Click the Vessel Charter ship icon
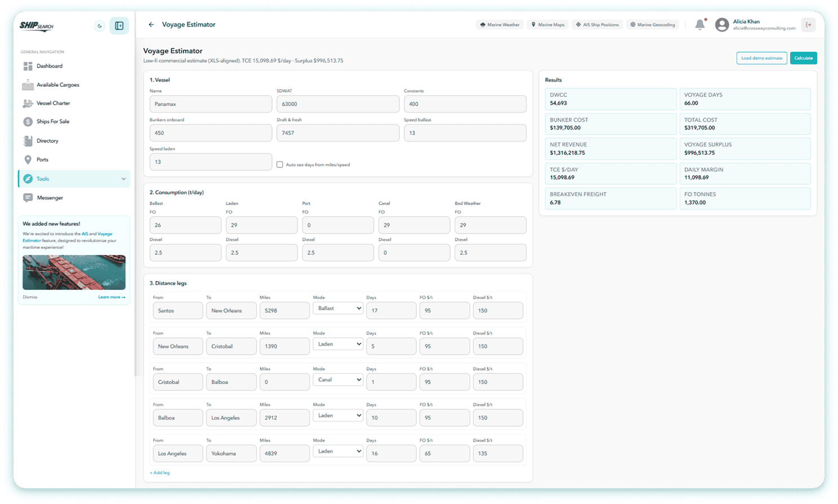The height and width of the screenshot is (504, 838). 28,104
